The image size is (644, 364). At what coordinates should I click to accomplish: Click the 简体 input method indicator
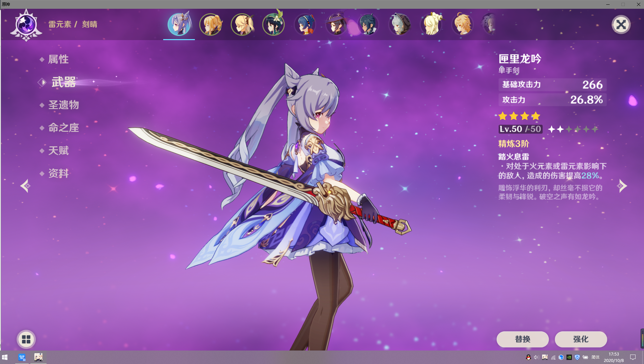tap(595, 357)
